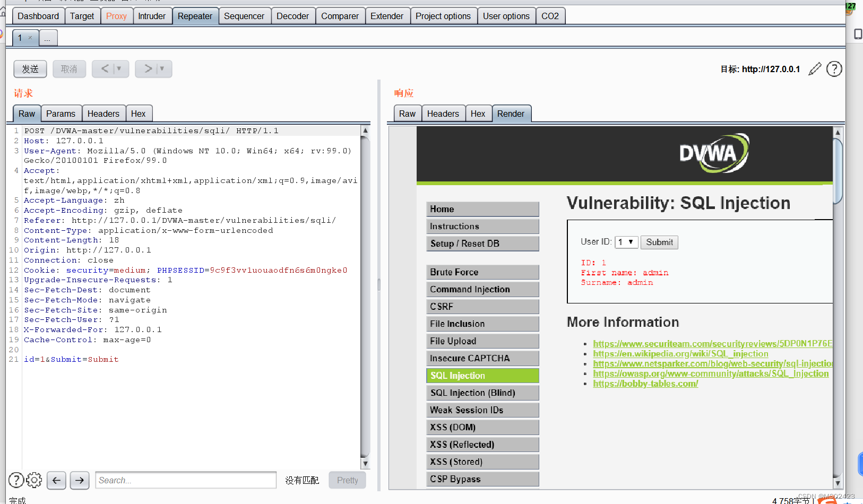The height and width of the screenshot is (504, 863).
Task: Open the File Upload menu item
Action: [482, 341]
